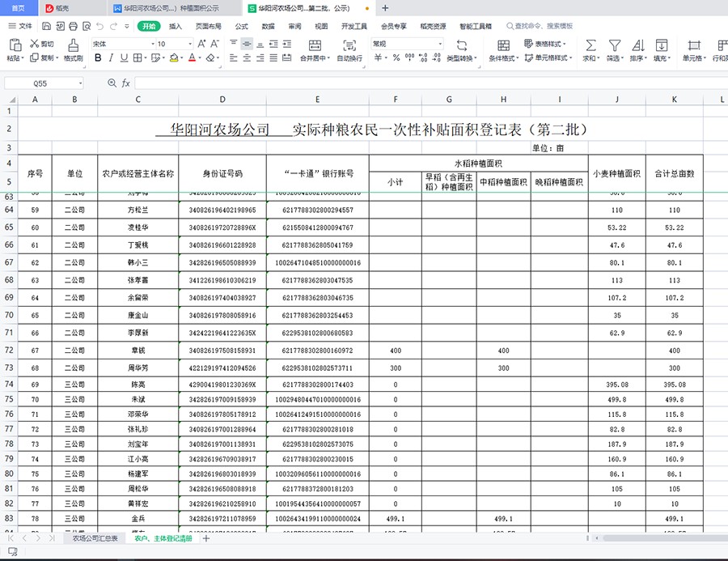Click the Sort (排序) icon

[x=637, y=45]
